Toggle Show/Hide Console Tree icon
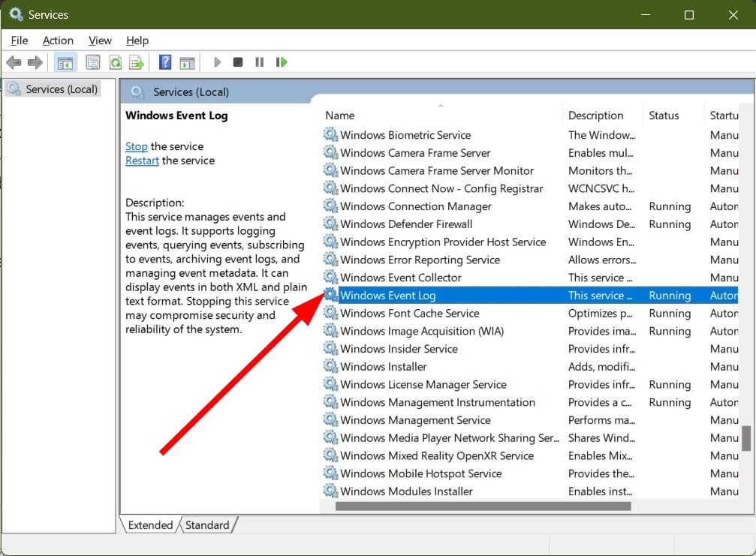The height and width of the screenshot is (556, 756). pyautogui.click(x=65, y=62)
